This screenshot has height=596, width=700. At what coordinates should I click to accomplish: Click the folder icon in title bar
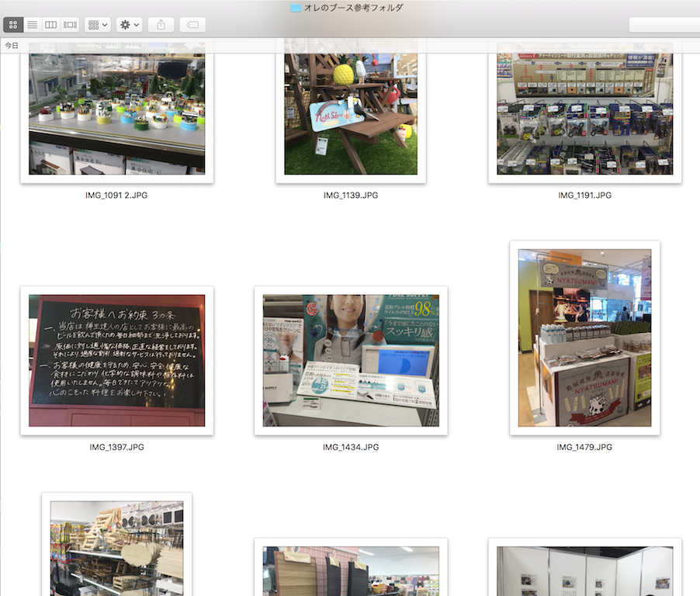[x=296, y=8]
